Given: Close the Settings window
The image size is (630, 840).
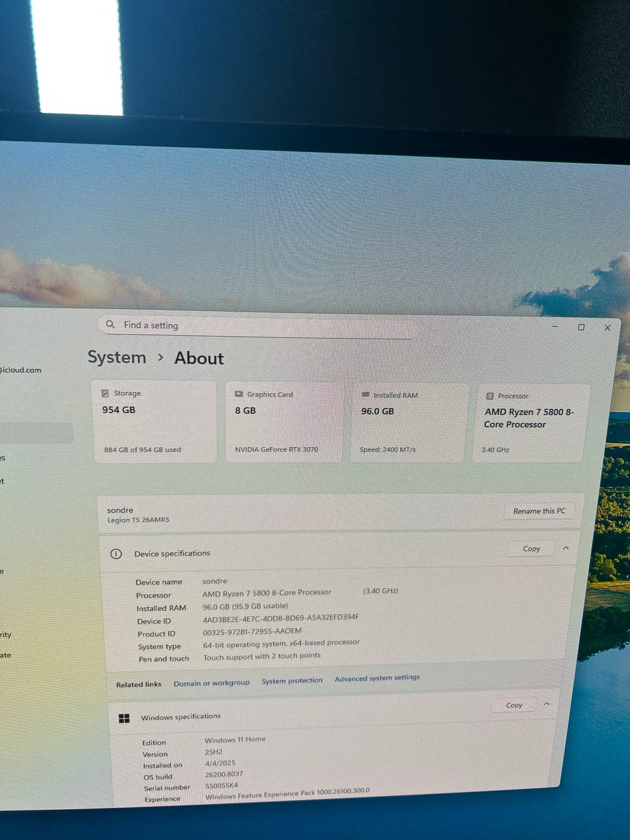Looking at the screenshot, I should coord(607,327).
